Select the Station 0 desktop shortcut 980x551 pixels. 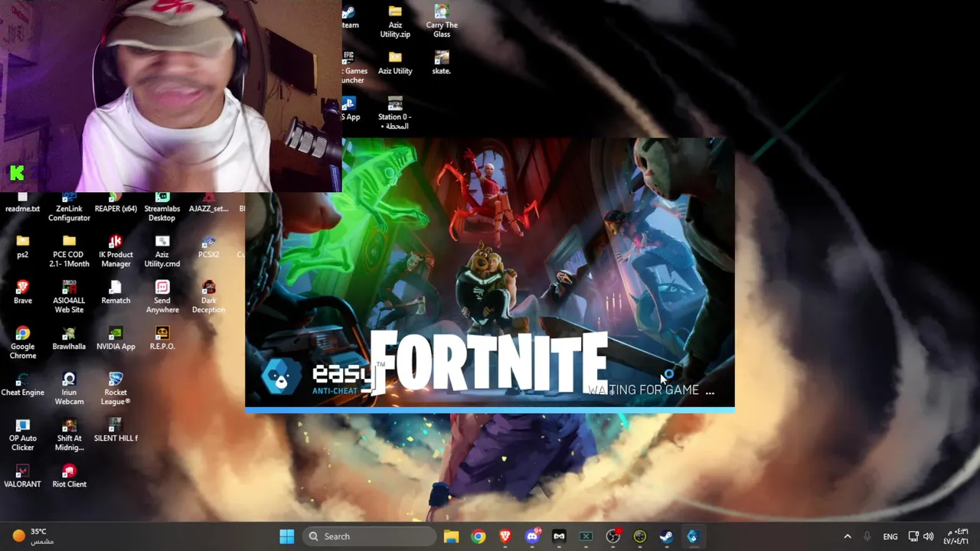pyautogui.click(x=395, y=112)
